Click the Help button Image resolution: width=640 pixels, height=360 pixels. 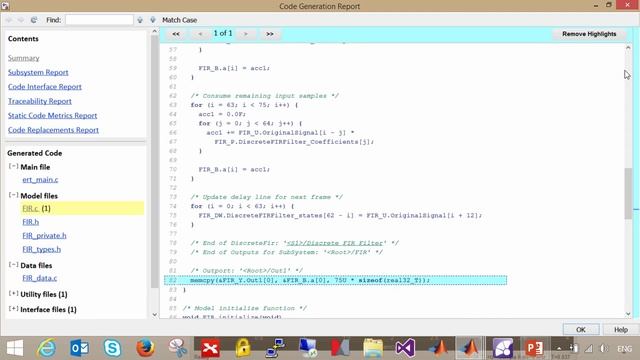[621, 329]
